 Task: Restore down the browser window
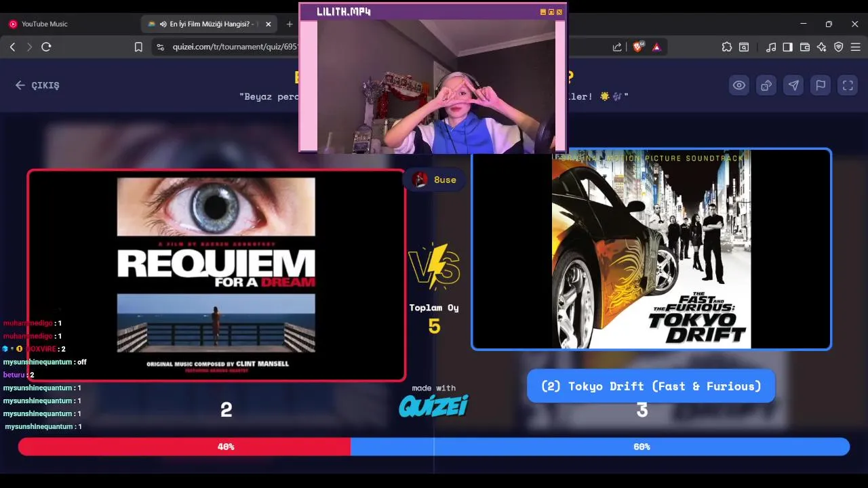click(x=829, y=24)
